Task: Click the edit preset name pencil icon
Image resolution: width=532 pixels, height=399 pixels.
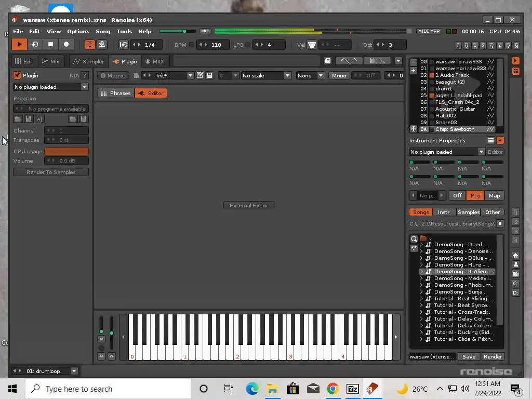Action: (x=200, y=75)
